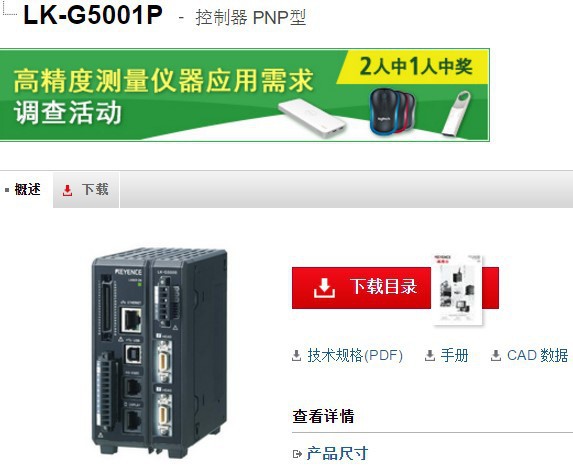The image size is (573, 472).
Task: Switch to the 下载 tab
Action: (x=86, y=190)
